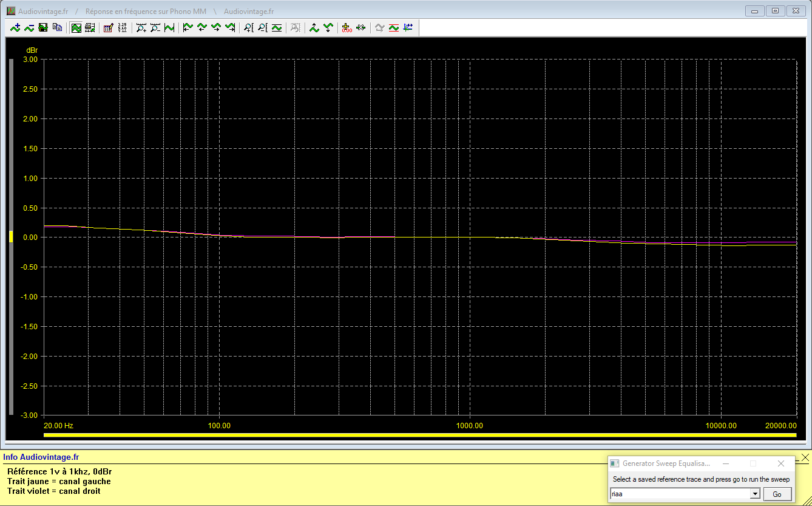
Task: Click the 'Réponse en fréquence sur Phono MM' title text
Action: [x=146, y=12]
